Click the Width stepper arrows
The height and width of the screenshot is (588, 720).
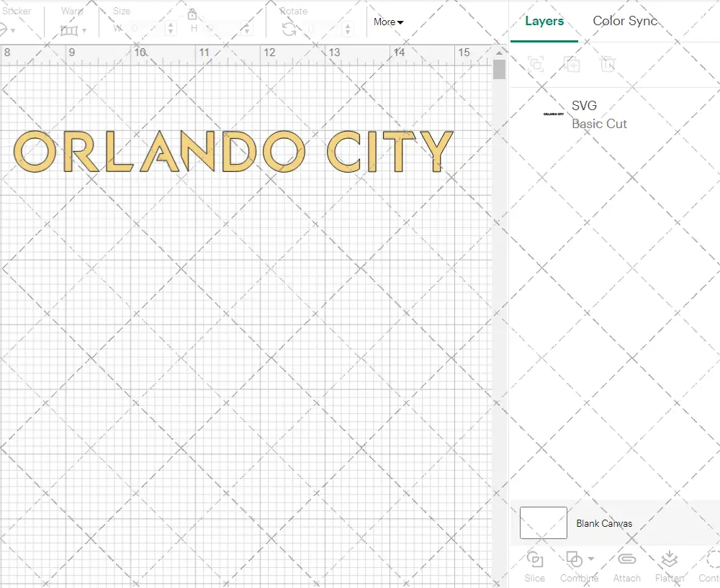click(171, 29)
